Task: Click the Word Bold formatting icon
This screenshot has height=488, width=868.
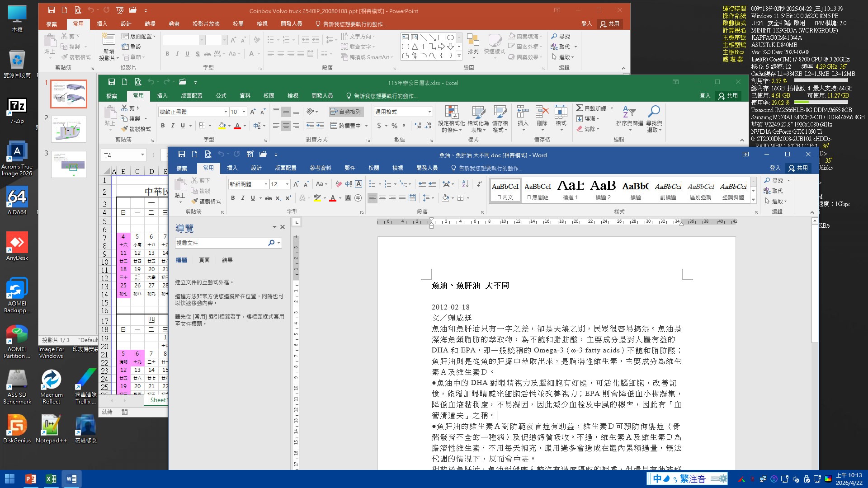Action: [x=233, y=198]
